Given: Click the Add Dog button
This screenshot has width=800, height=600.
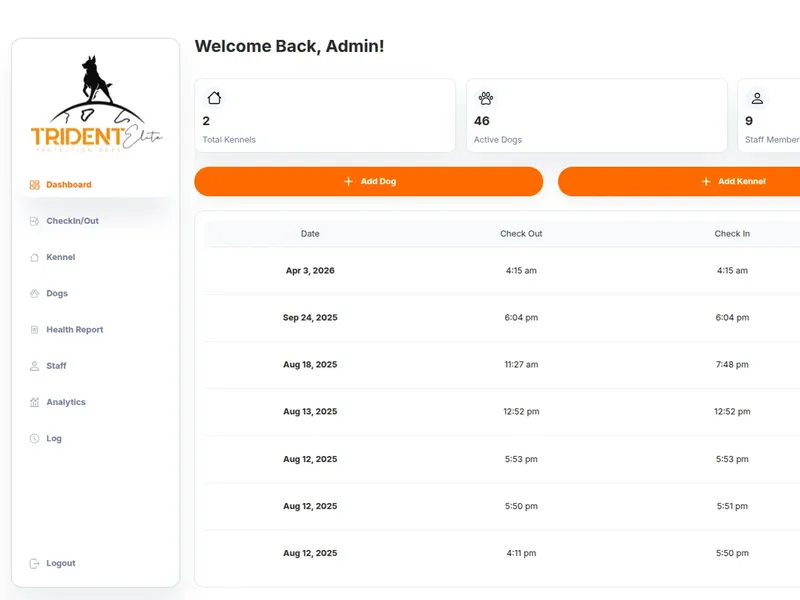Looking at the screenshot, I should (x=368, y=181).
